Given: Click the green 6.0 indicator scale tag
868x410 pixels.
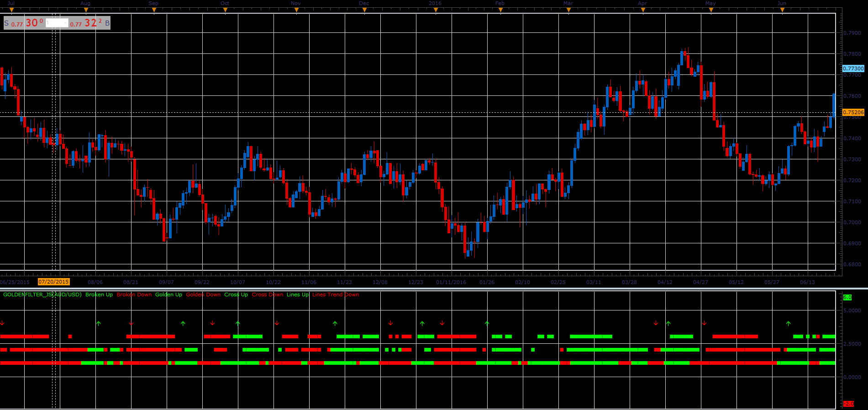Looking at the screenshot, I should [x=847, y=297].
